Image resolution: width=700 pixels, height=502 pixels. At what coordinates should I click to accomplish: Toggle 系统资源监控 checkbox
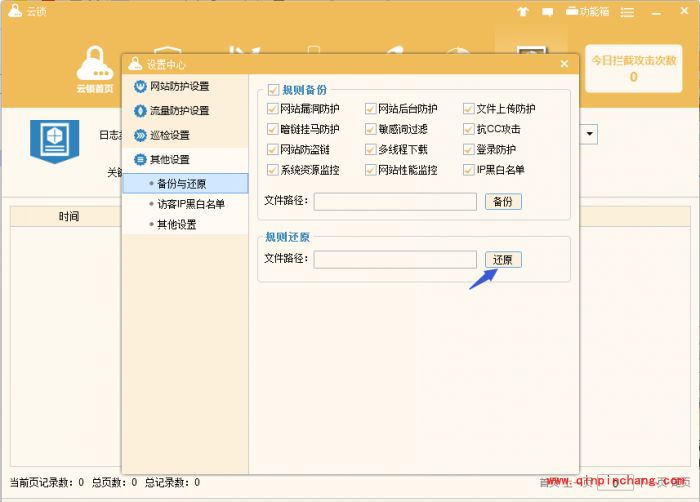[272, 170]
